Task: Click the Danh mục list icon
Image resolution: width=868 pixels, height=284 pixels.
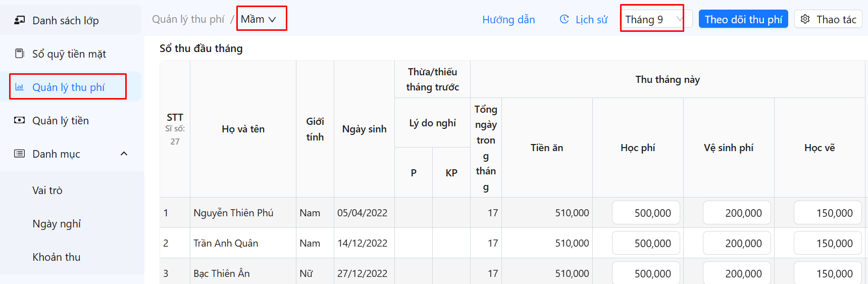Action: [20, 154]
